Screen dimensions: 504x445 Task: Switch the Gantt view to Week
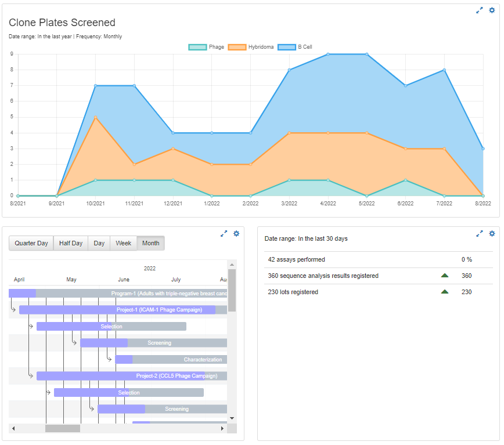123,243
